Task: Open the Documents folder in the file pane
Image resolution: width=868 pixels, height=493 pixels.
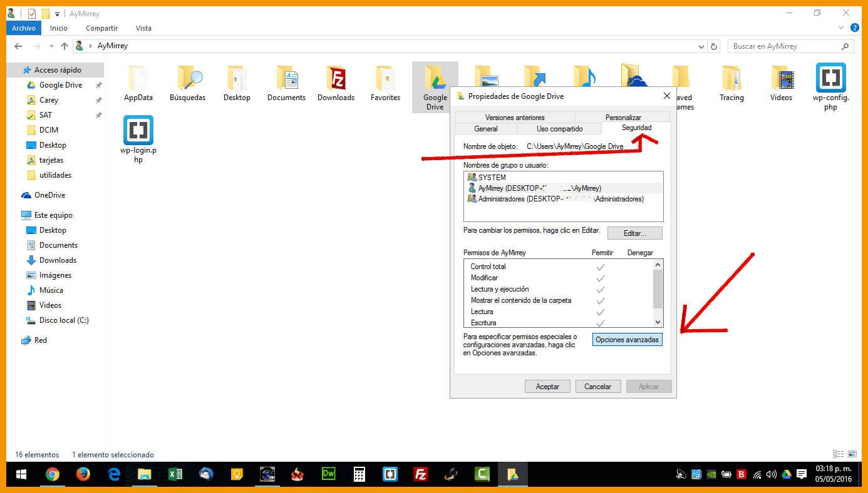Action: pyautogui.click(x=286, y=83)
